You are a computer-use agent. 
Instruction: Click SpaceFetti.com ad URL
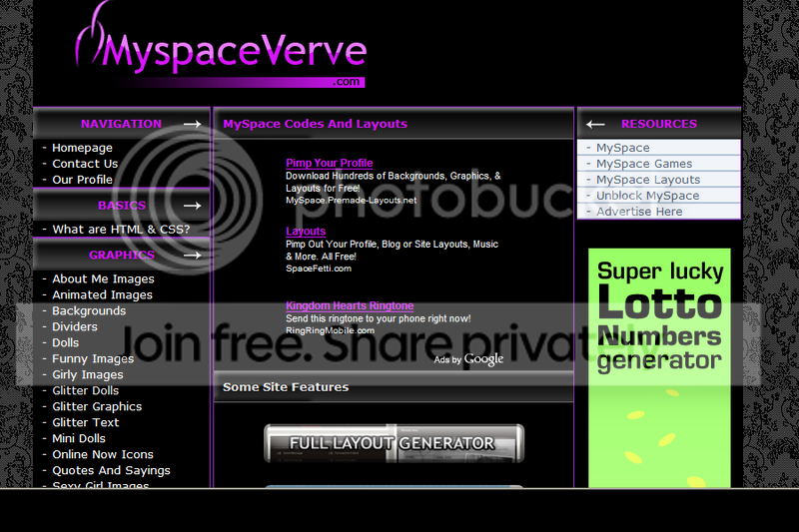click(319, 268)
